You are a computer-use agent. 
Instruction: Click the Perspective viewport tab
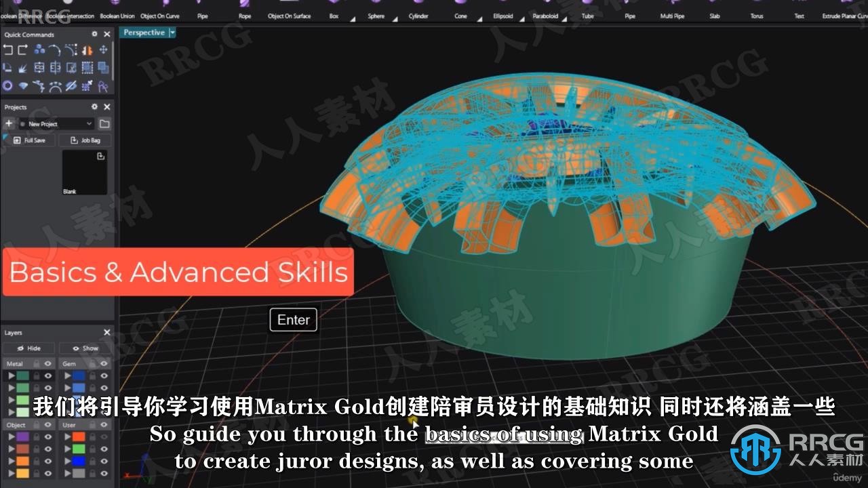144,33
